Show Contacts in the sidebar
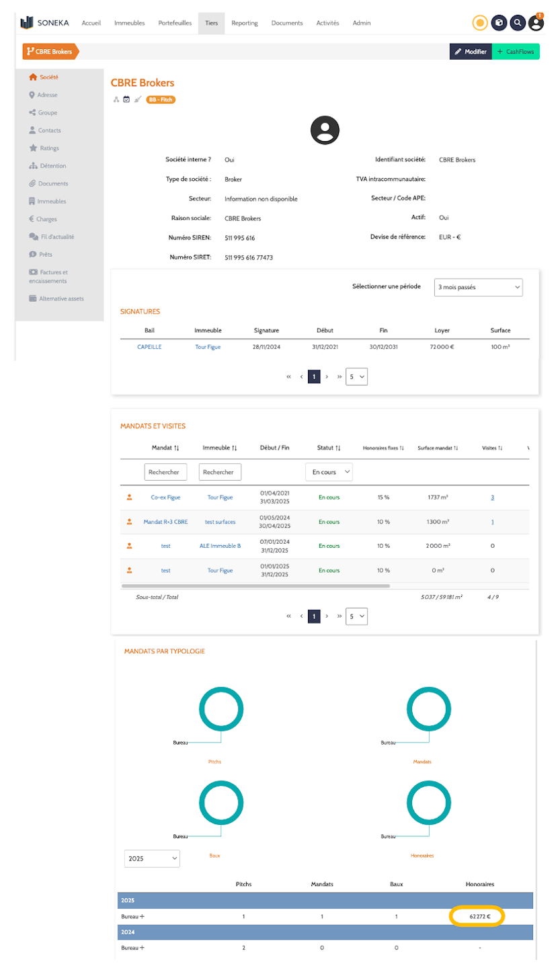The image size is (560, 968). (45, 130)
